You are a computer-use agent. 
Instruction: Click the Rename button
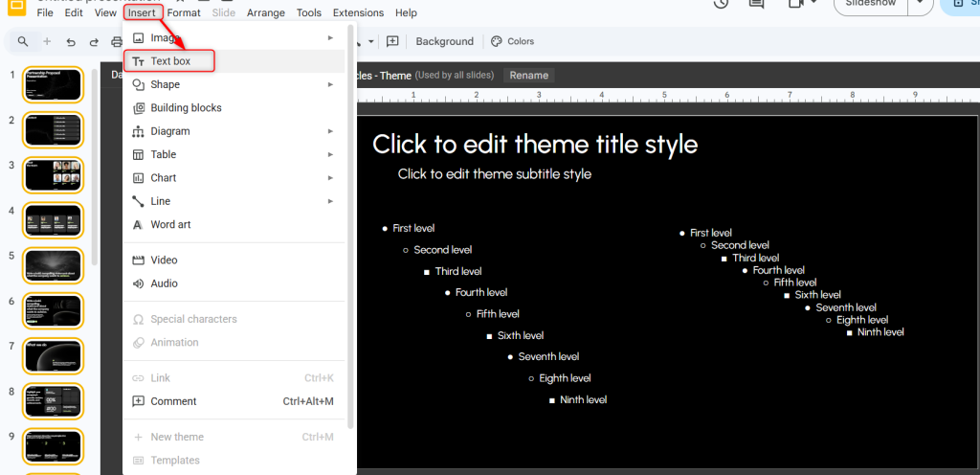pos(528,76)
